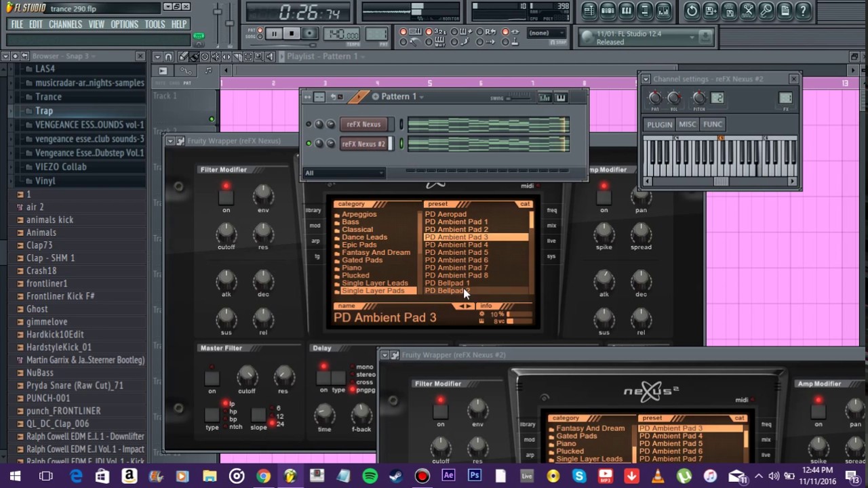The height and width of the screenshot is (488, 868).
Task: Click the one-click recording microphone icon
Action: pyautogui.click(x=766, y=10)
